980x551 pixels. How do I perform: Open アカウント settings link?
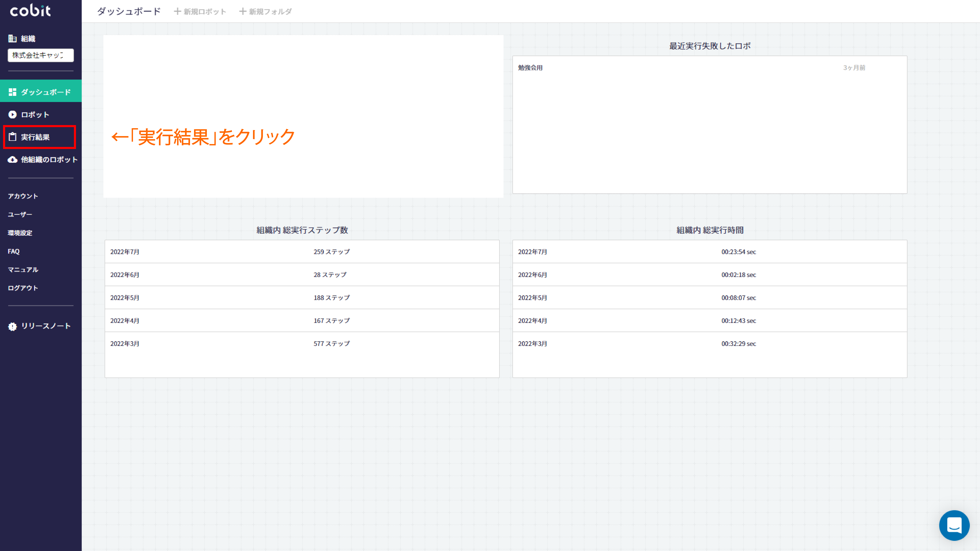coord(23,196)
